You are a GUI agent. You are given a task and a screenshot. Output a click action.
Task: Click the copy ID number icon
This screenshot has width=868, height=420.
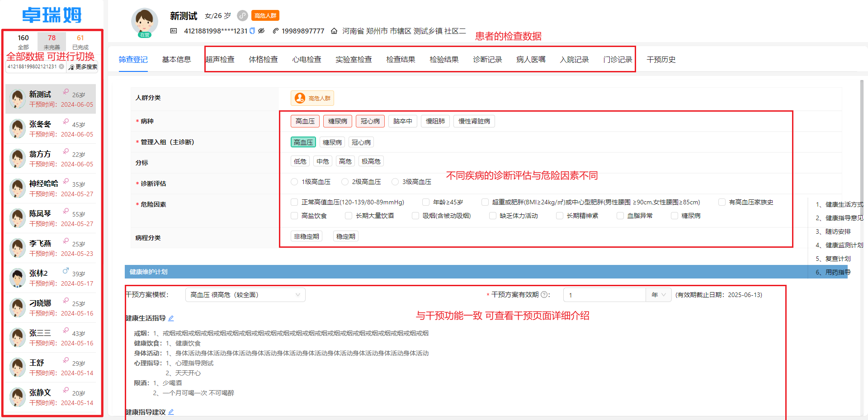click(252, 31)
